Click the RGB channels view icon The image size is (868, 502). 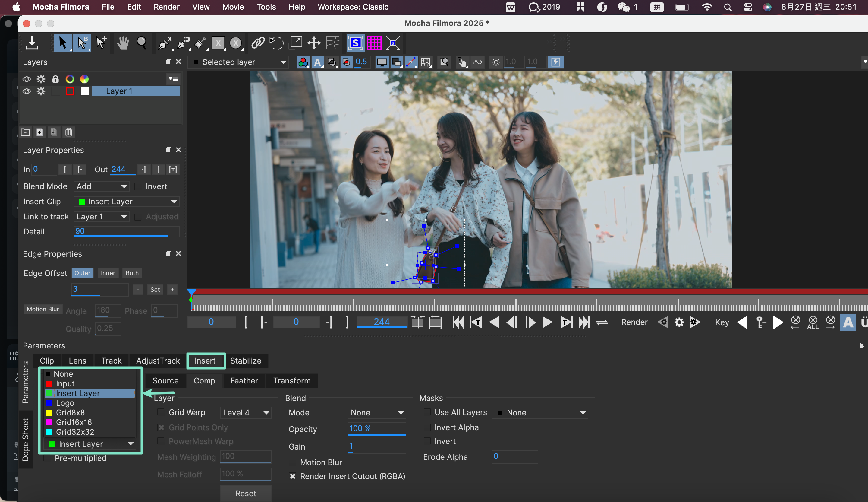(x=303, y=62)
